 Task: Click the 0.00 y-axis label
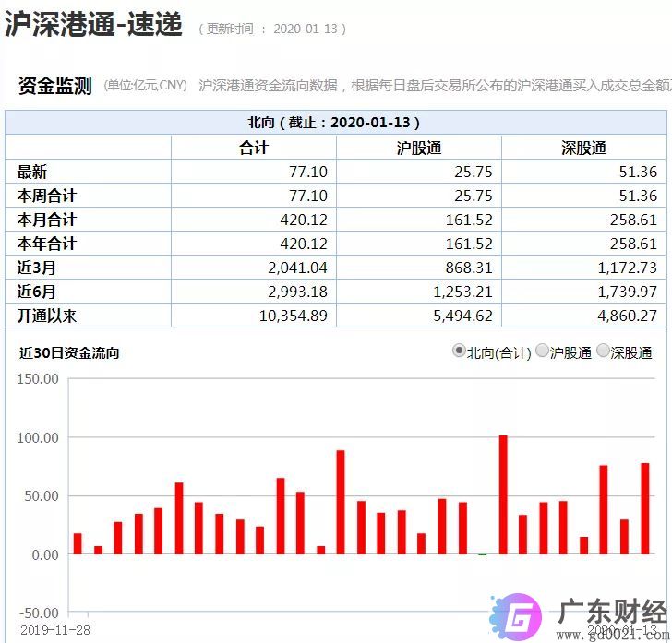[45, 554]
